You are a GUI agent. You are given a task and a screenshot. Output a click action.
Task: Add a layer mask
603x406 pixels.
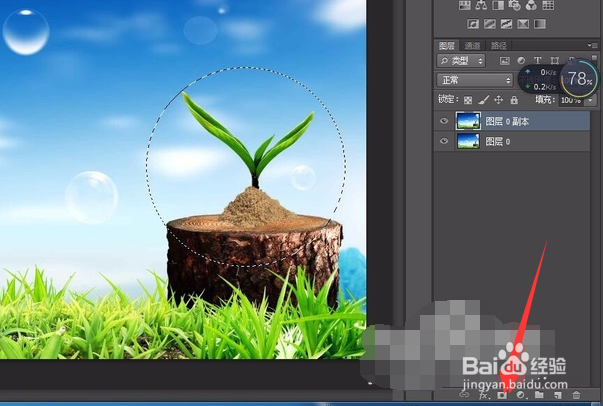point(502,395)
